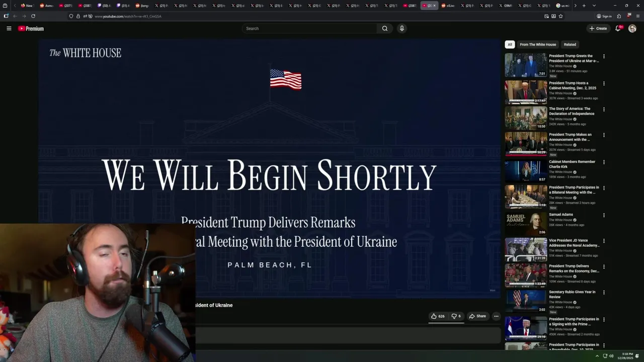The height and width of the screenshot is (362, 644).
Task: Open Trump Participates in a Signing video
Action: click(574, 322)
